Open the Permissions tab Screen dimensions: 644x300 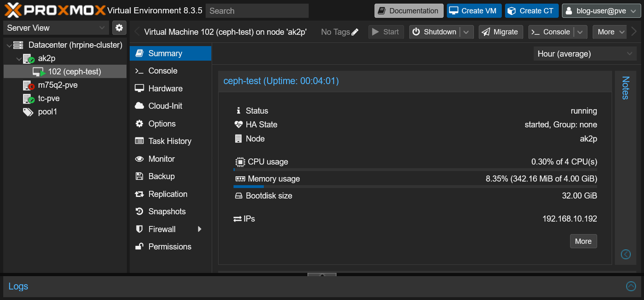pyautogui.click(x=170, y=247)
